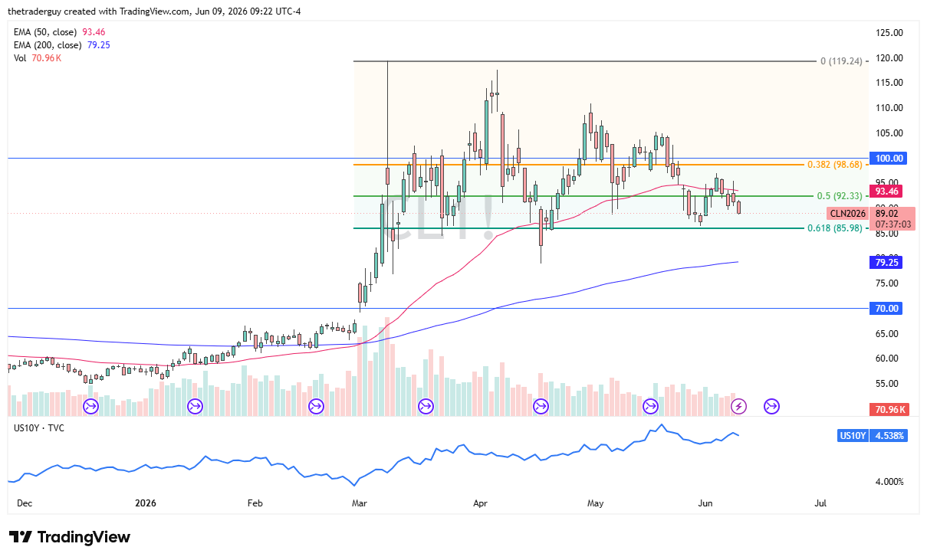Click the 60.00 price scale label

coord(888,359)
